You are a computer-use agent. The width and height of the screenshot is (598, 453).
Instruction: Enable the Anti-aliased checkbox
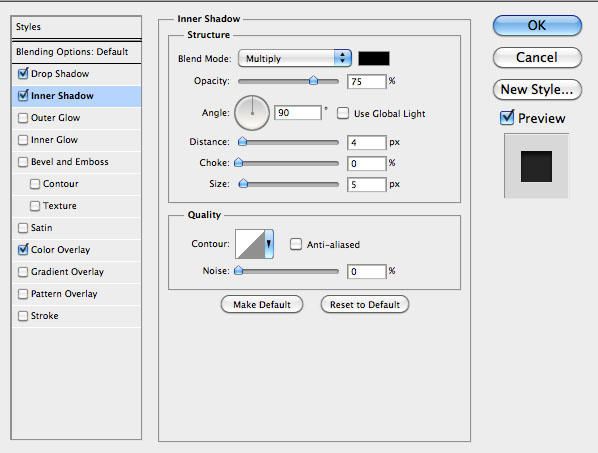tap(296, 244)
